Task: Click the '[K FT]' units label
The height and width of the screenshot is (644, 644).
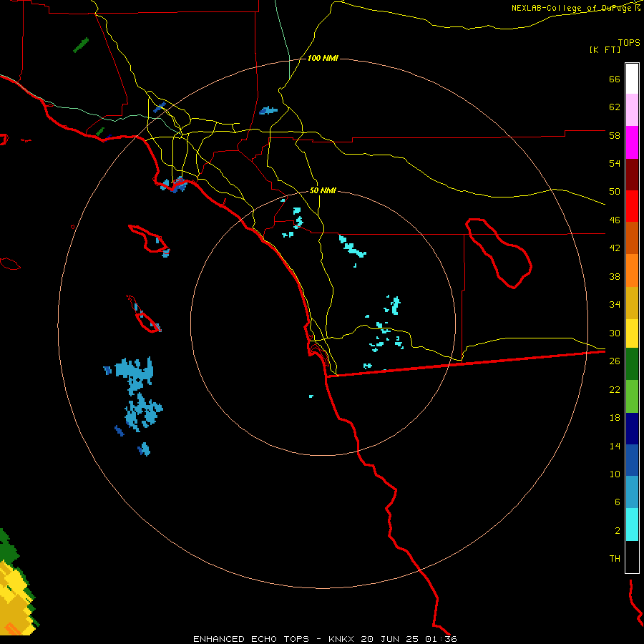Action: (605, 49)
